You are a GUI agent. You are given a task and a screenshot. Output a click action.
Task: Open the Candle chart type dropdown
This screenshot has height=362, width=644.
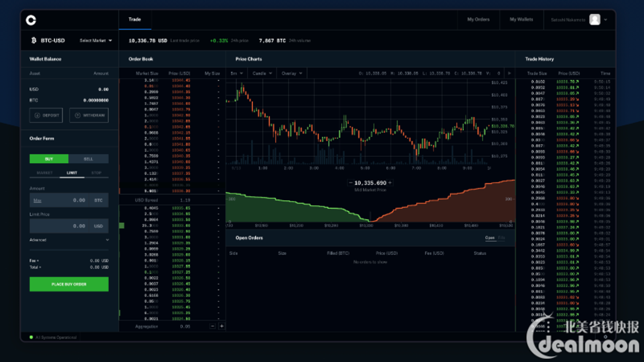click(262, 73)
